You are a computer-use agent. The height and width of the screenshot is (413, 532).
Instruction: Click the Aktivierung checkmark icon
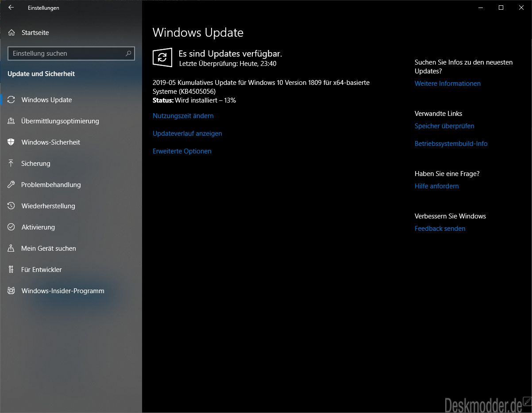coord(12,227)
